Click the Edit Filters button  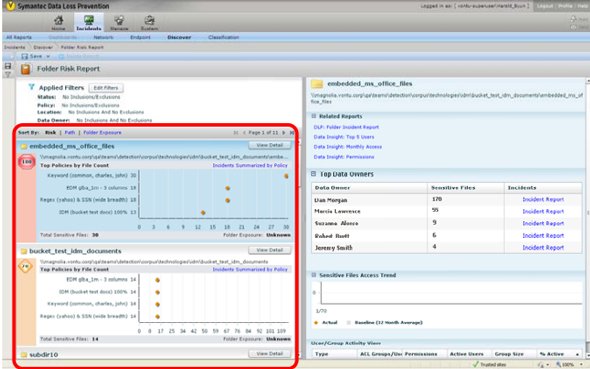point(106,88)
